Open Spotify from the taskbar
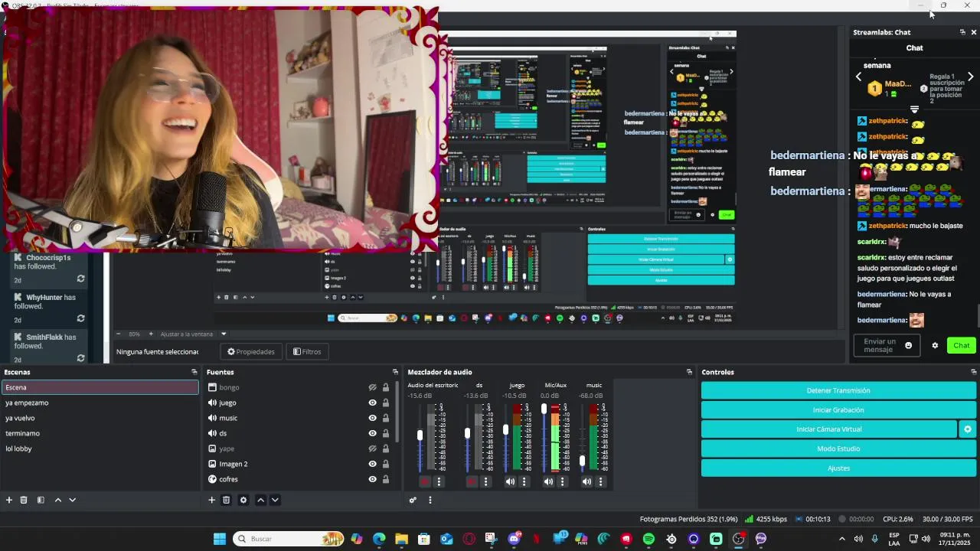This screenshot has height=551, width=980. tap(648, 539)
